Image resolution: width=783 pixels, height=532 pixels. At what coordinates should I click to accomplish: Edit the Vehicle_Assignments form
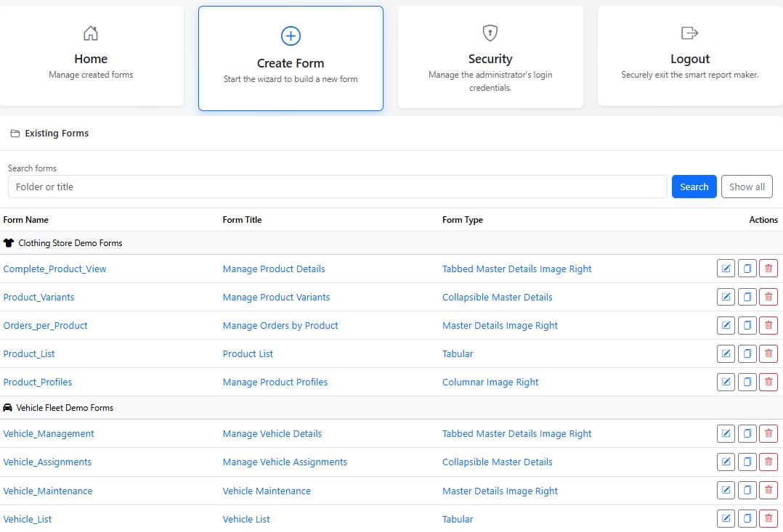(726, 462)
